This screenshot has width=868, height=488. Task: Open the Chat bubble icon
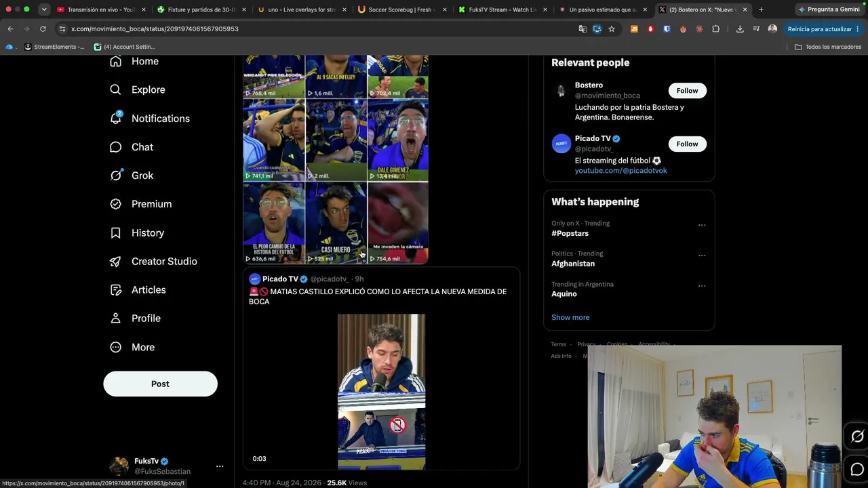(115, 147)
